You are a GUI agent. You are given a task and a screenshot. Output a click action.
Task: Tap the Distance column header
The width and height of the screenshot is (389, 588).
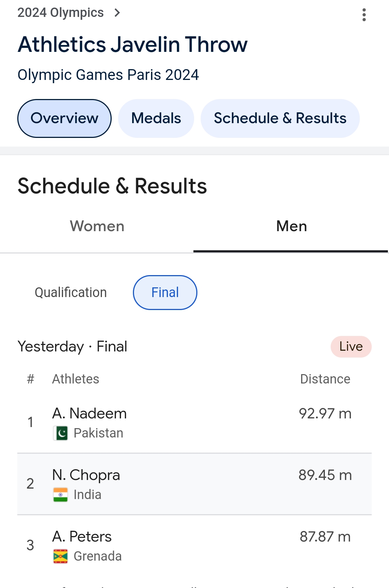coord(325,379)
